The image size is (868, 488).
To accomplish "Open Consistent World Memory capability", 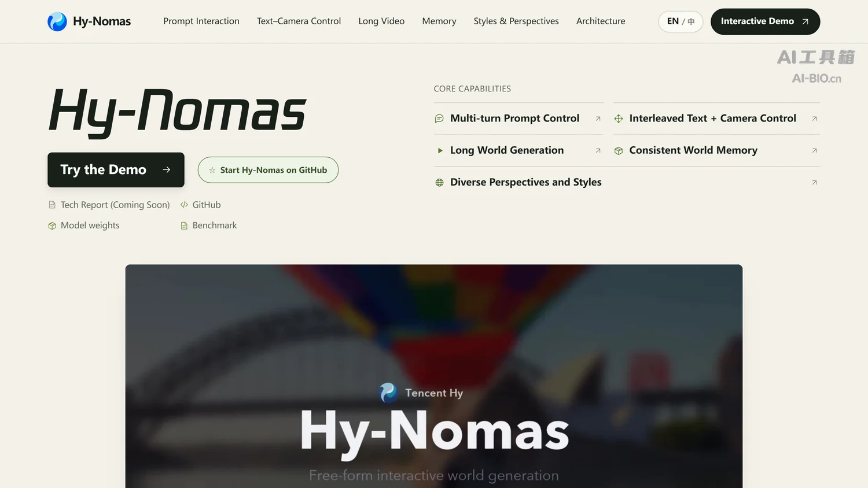I will 716,150.
